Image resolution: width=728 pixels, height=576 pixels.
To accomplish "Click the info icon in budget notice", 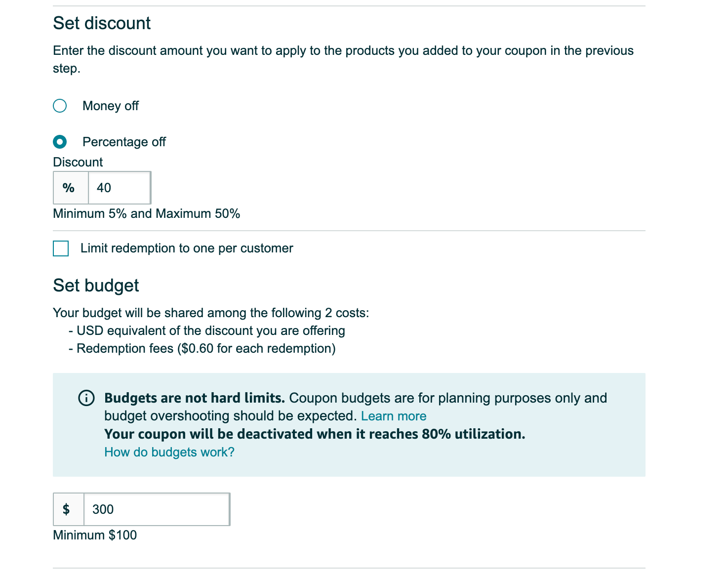I will tap(86, 398).
